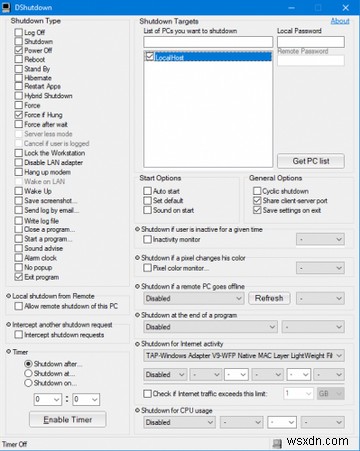
Task: Enable the Wake Up checkbox
Action: pos(19,191)
